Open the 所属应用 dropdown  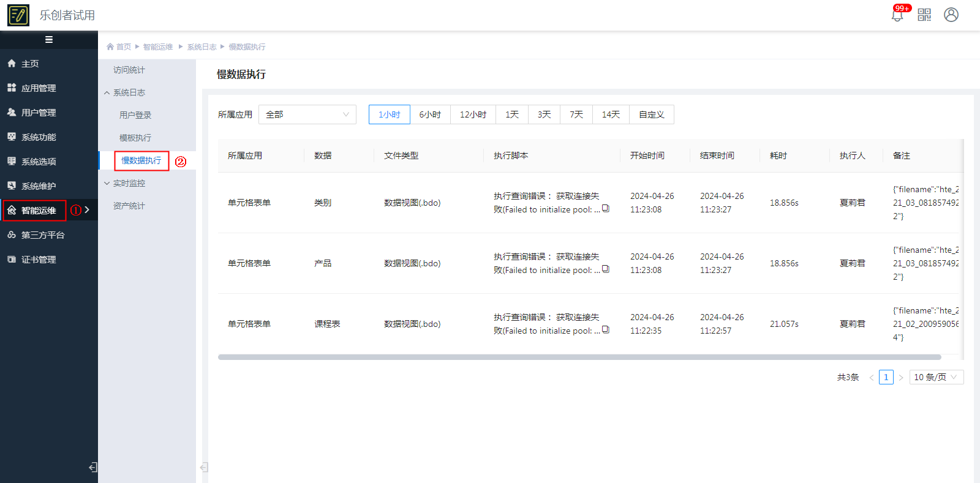tap(307, 114)
